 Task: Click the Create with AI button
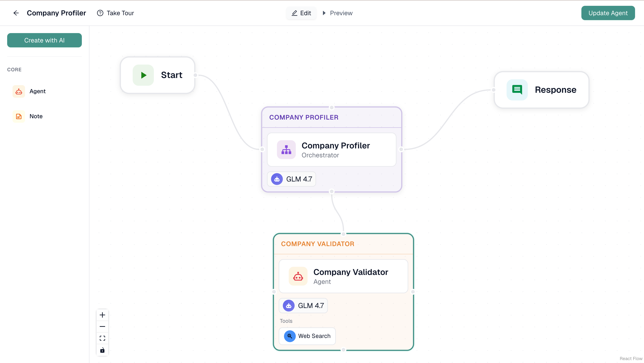pos(44,40)
